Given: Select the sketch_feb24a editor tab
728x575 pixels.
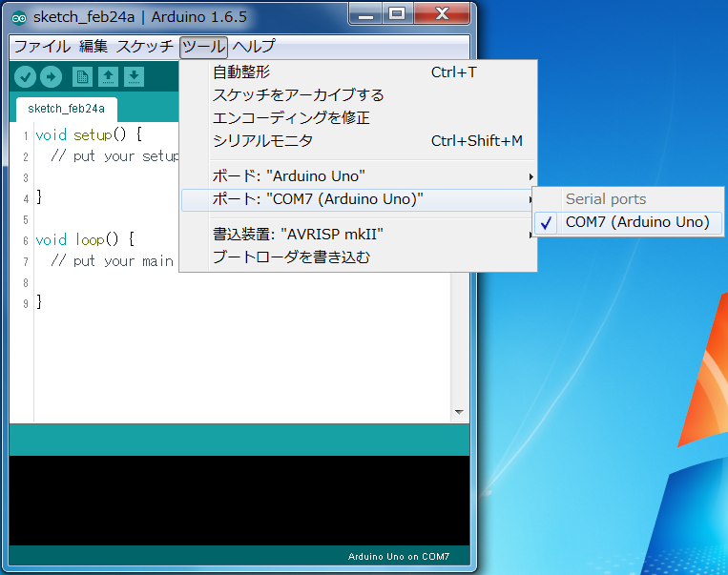Looking at the screenshot, I should click(67, 109).
